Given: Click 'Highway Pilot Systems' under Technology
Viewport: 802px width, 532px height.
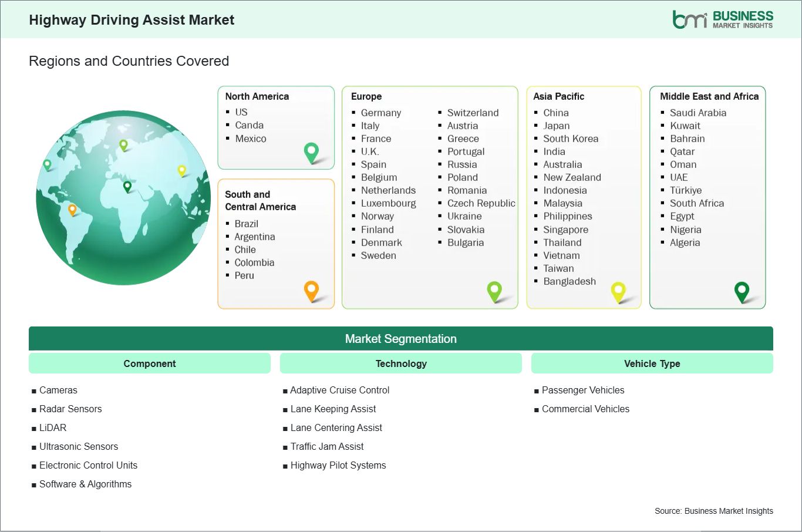Looking at the screenshot, I should tap(338, 465).
